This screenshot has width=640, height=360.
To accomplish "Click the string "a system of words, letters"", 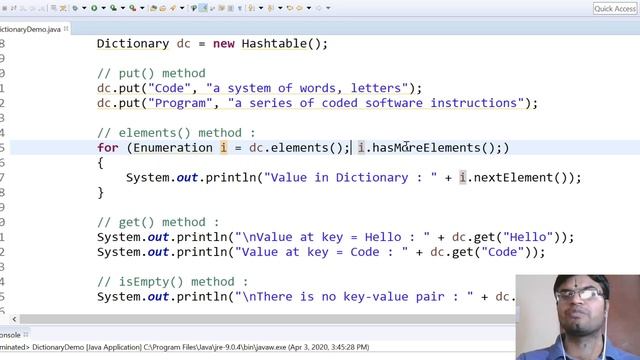I will pos(307,88).
